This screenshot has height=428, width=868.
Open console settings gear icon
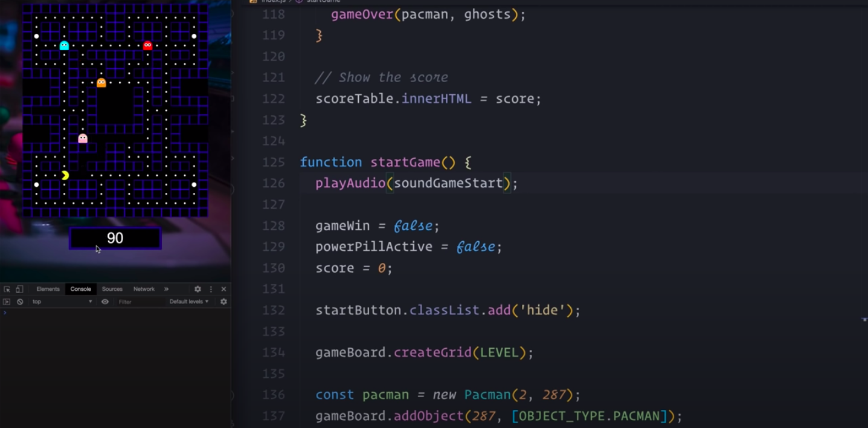(x=223, y=302)
